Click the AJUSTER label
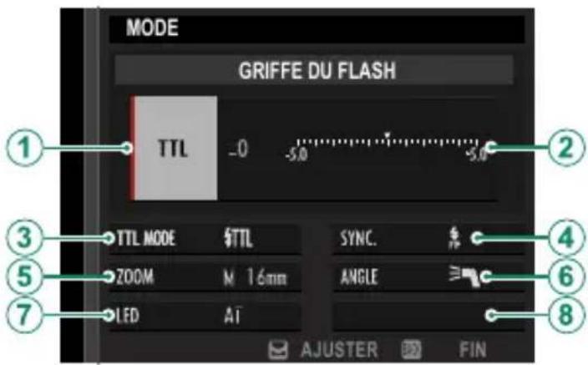Viewport: 588px width, 365px height. [x=339, y=350]
